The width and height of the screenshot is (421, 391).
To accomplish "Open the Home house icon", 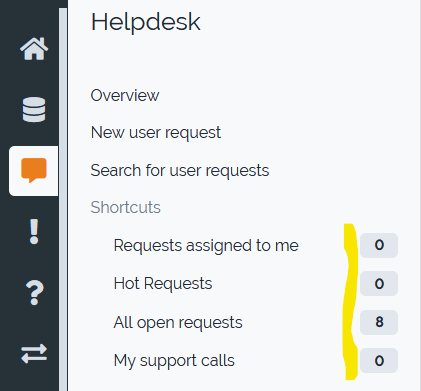I will pos(34,49).
